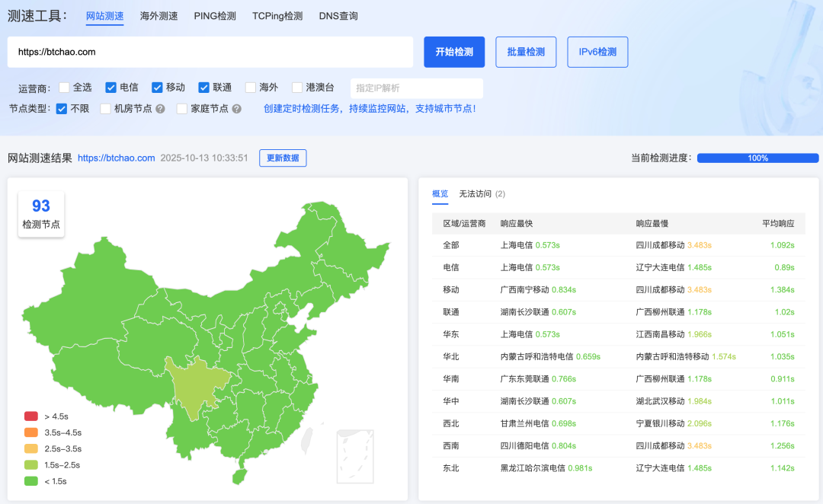Select the 概览 results tab
Screen dimensions: 823x504
440,194
